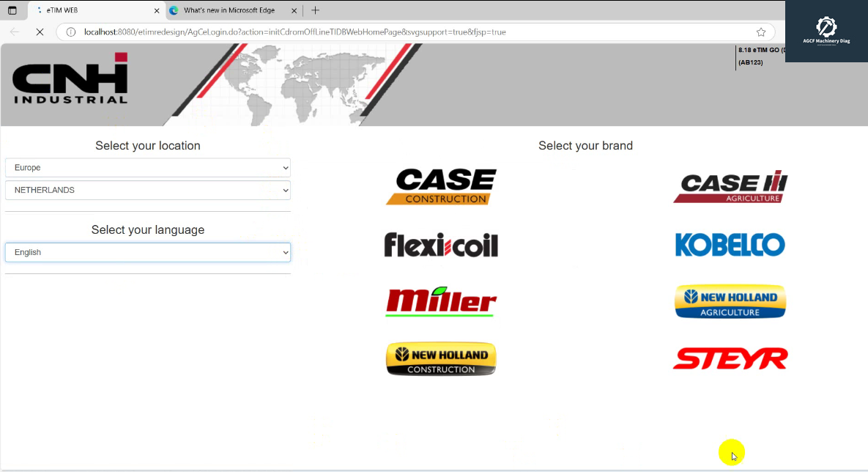Select the Kobelco brand logo
Screen dimensions: 868x472
(x=730, y=245)
